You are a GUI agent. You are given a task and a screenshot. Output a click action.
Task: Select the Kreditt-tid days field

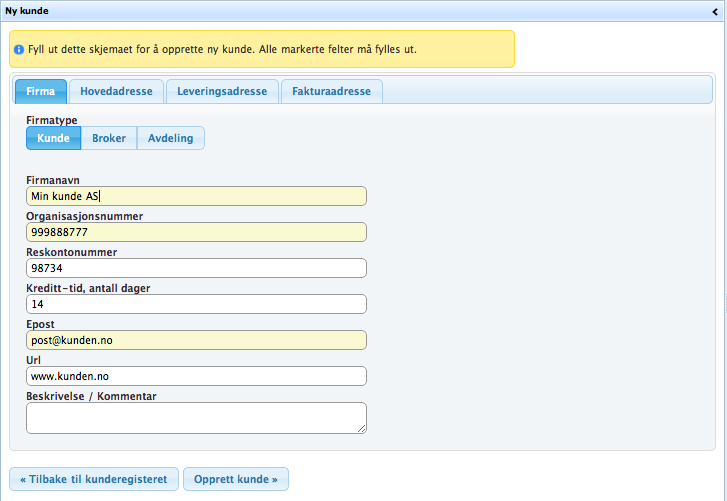coord(196,304)
